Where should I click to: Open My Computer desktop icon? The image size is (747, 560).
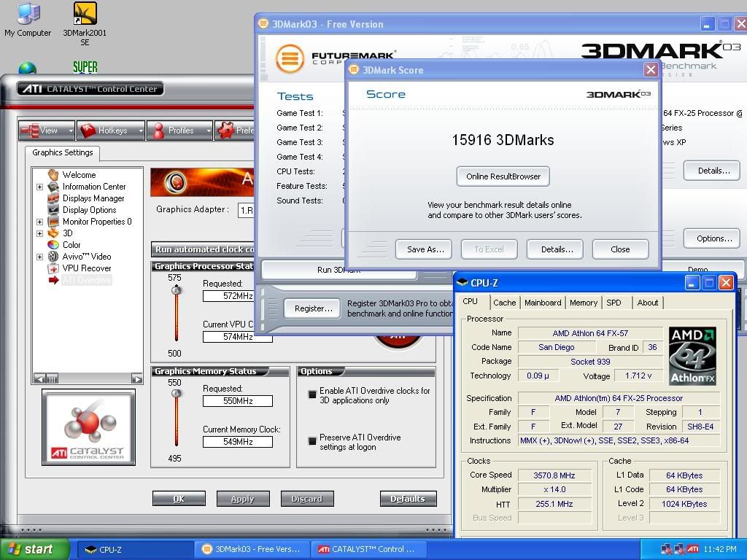28,15
